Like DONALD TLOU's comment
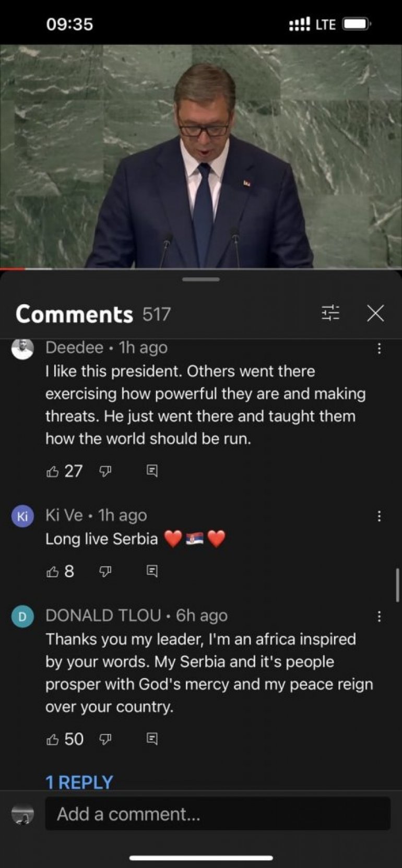The width and height of the screenshot is (402, 868). click(52, 739)
